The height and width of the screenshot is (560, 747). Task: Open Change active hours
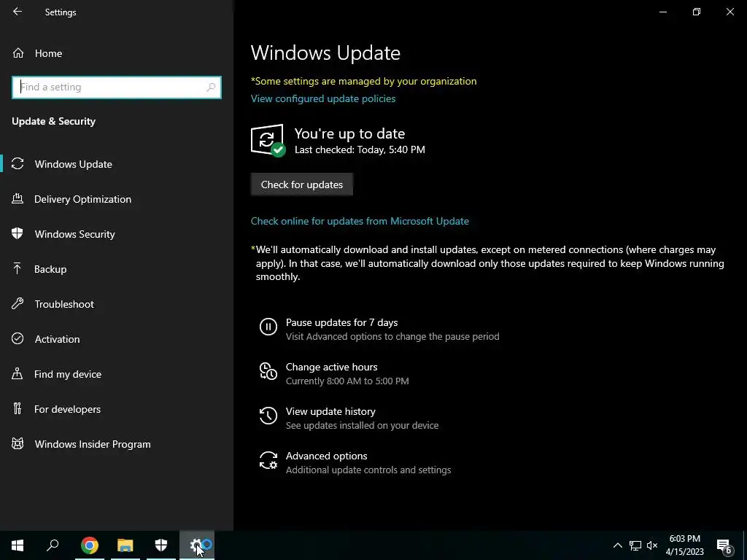pyautogui.click(x=332, y=367)
